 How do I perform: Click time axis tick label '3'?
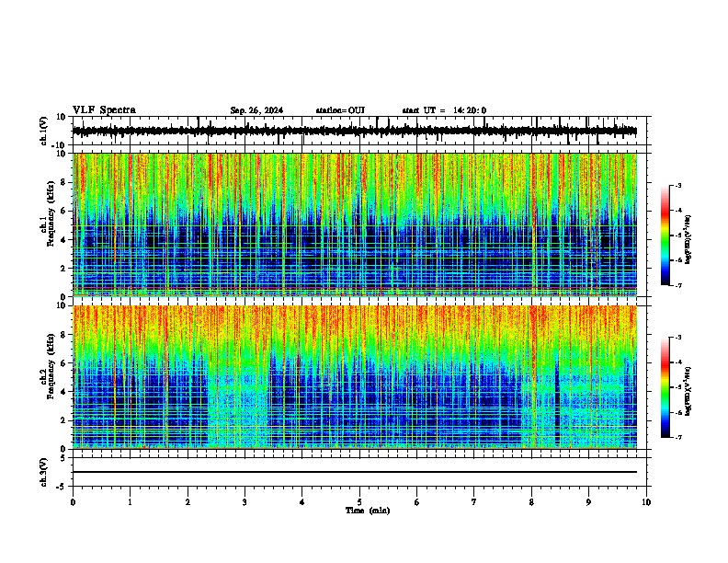tap(245, 502)
